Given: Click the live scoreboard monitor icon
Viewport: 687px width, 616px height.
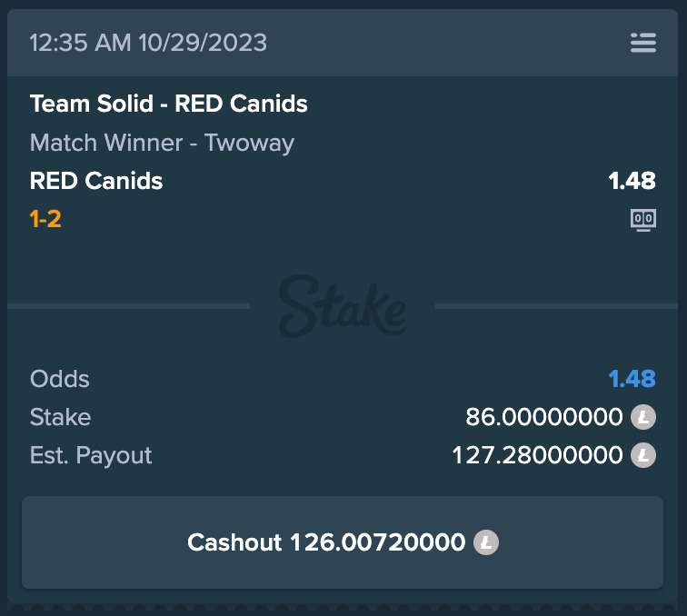Looking at the screenshot, I should tap(643, 220).
